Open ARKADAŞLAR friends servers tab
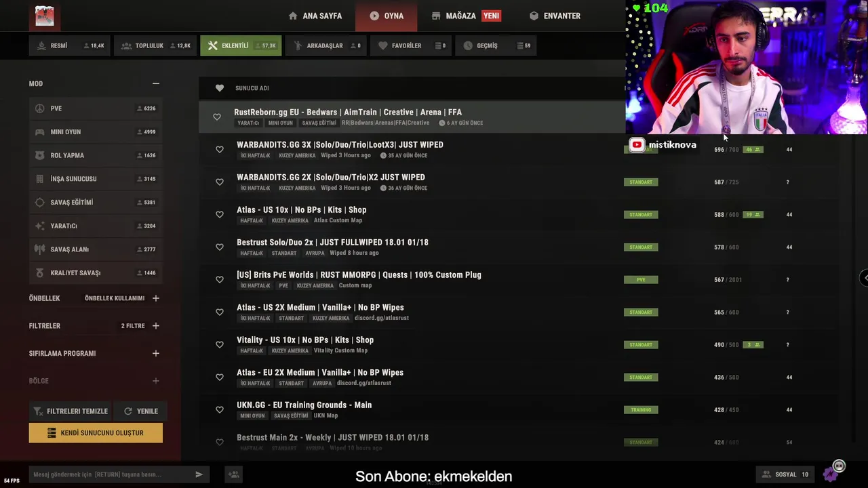Screen dimensions: 868x488 click(326, 45)
